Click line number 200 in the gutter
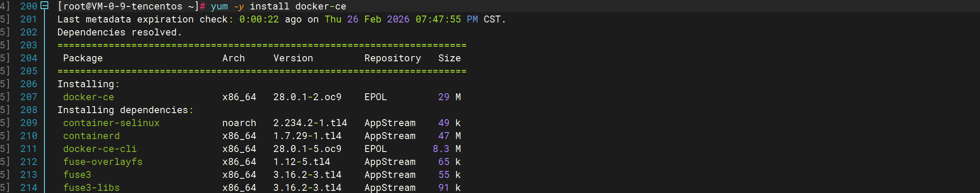This screenshot has width=980, height=193. coord(29,6)
